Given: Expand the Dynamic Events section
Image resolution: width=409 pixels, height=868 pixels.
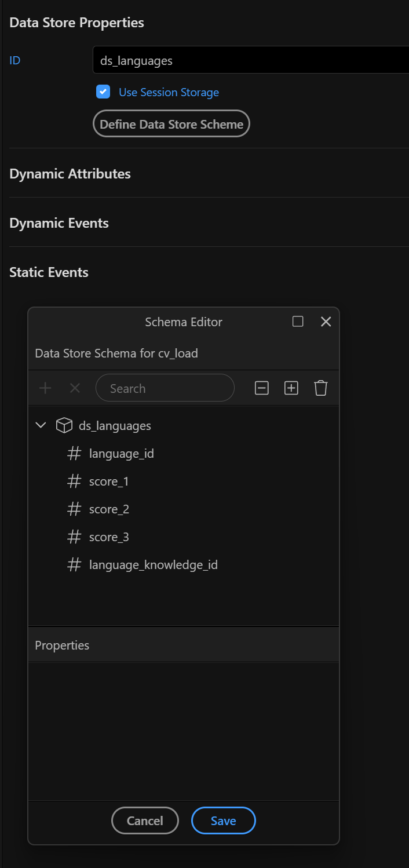Looking at the screenshot, I should 59,223.
